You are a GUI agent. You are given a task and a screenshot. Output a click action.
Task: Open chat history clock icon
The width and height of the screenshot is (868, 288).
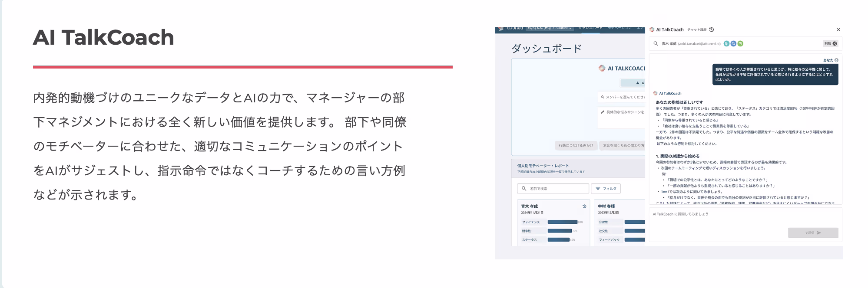point(712,30)
